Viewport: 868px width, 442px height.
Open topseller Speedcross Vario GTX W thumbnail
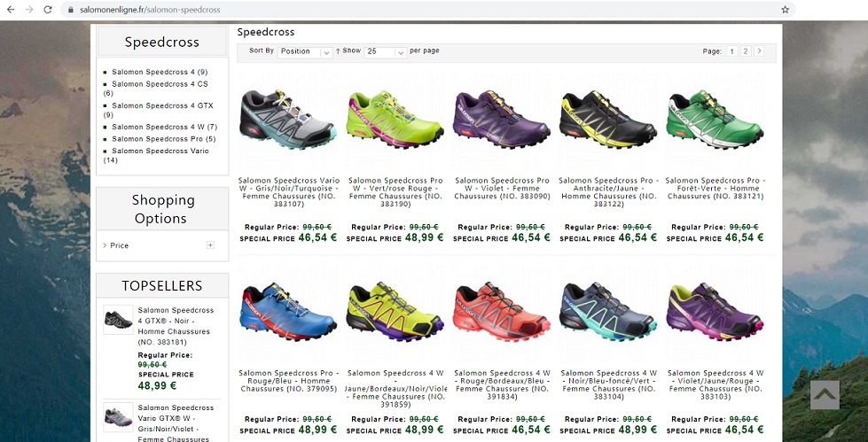point(118,418)
